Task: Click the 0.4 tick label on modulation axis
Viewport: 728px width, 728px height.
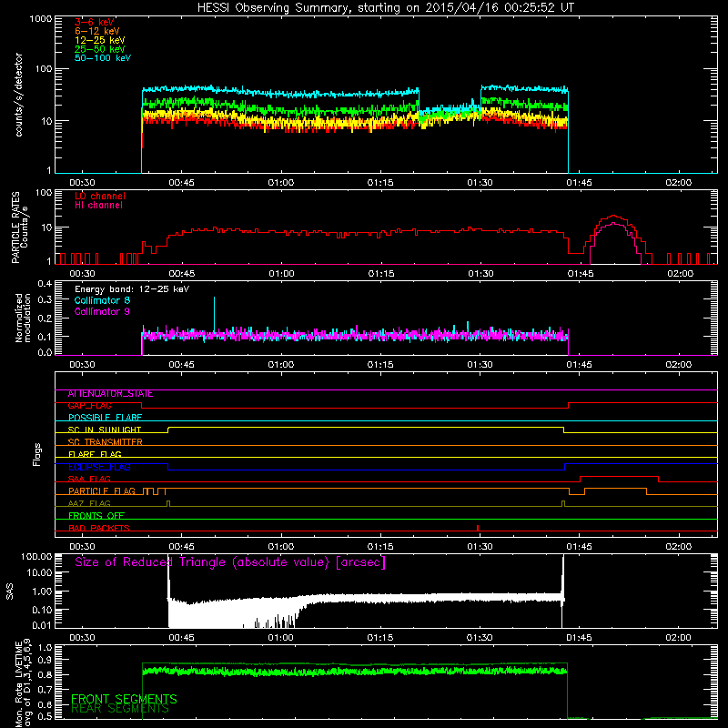Action: 45,284
